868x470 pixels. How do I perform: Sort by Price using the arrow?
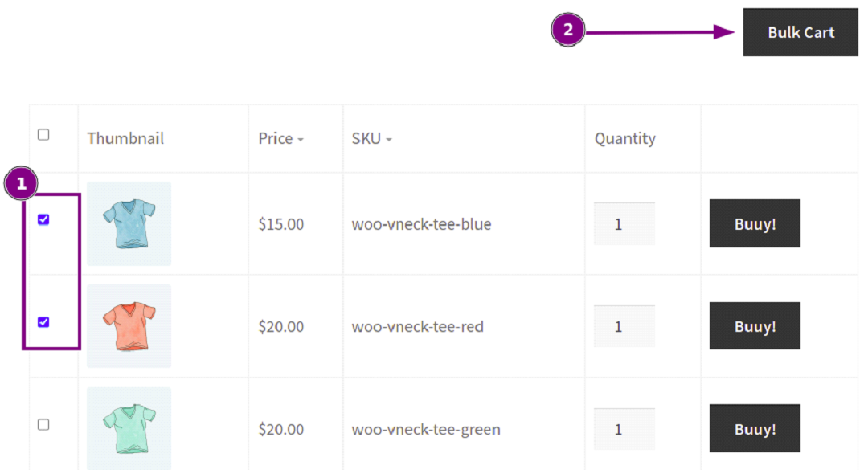(x=301, y=140)
